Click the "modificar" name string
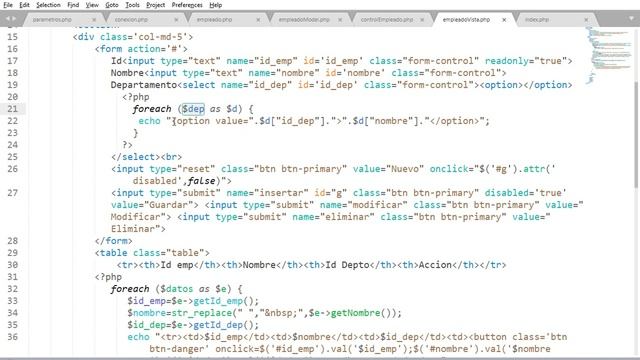 [x=378, y=205]
